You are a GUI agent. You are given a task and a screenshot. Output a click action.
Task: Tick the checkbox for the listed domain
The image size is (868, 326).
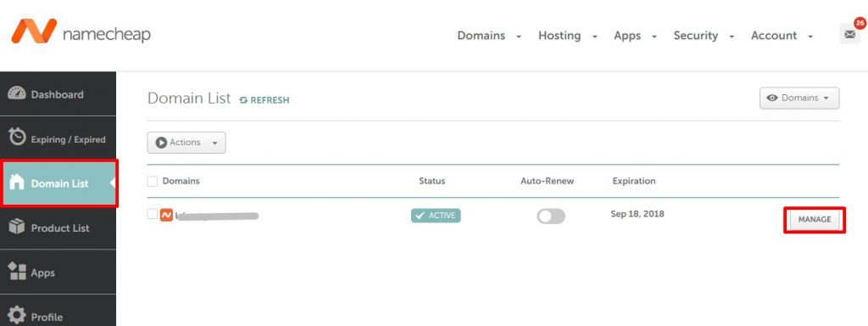(153, 214)
